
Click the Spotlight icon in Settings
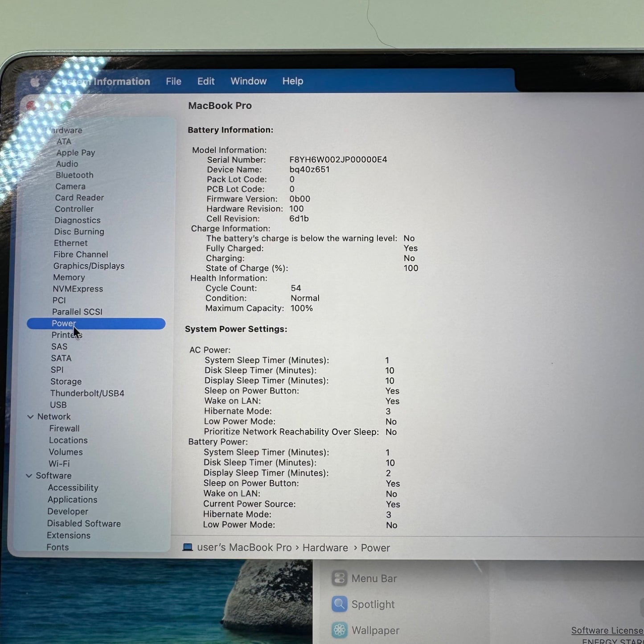coord(339,604)
